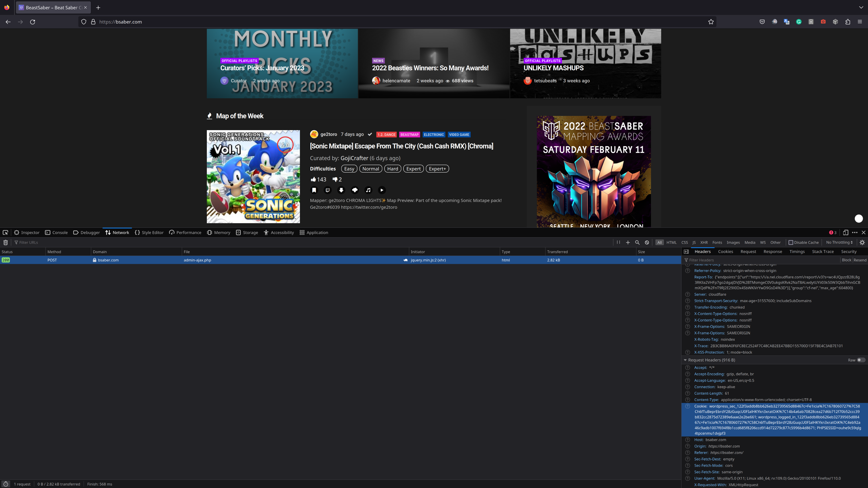The image size is (868, 488).
Task: Open the network settings gear icon
Action: pyautogui.click(x=862, y=242)
